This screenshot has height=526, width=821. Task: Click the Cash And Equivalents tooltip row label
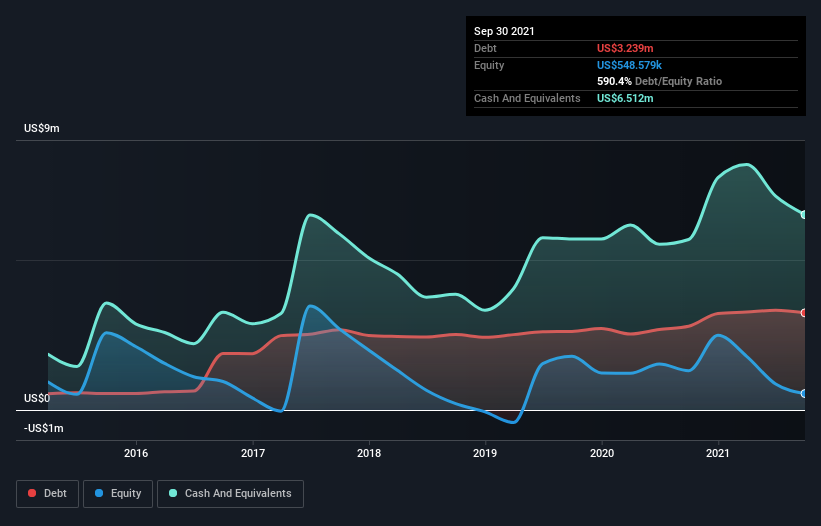pyautogui.click(x=527, y=98)
